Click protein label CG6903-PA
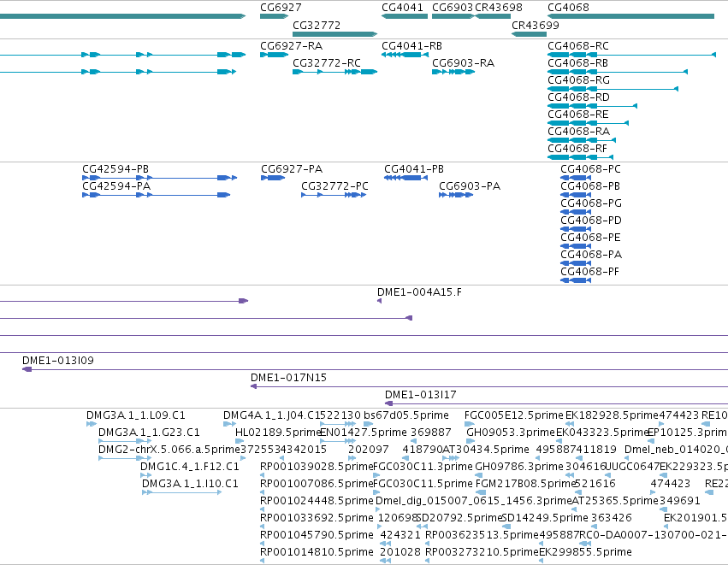Screen dimensions: 728x565 point(470,186)
